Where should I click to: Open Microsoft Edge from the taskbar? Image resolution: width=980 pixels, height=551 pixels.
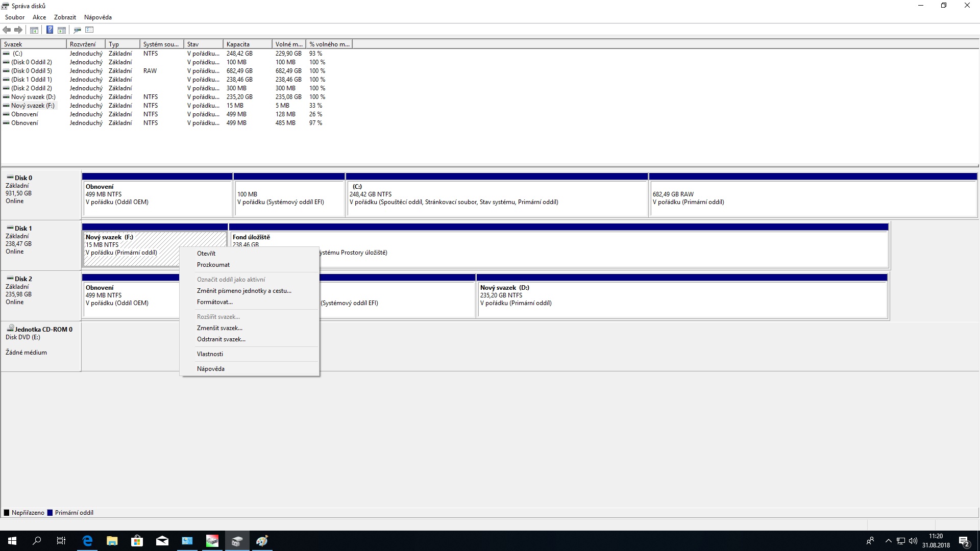87,541
